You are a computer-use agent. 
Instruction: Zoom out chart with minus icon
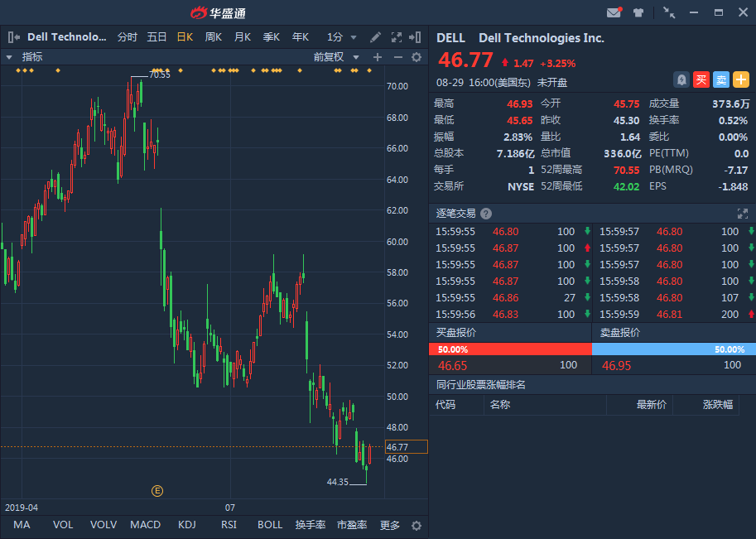click(x=397, y=57)
